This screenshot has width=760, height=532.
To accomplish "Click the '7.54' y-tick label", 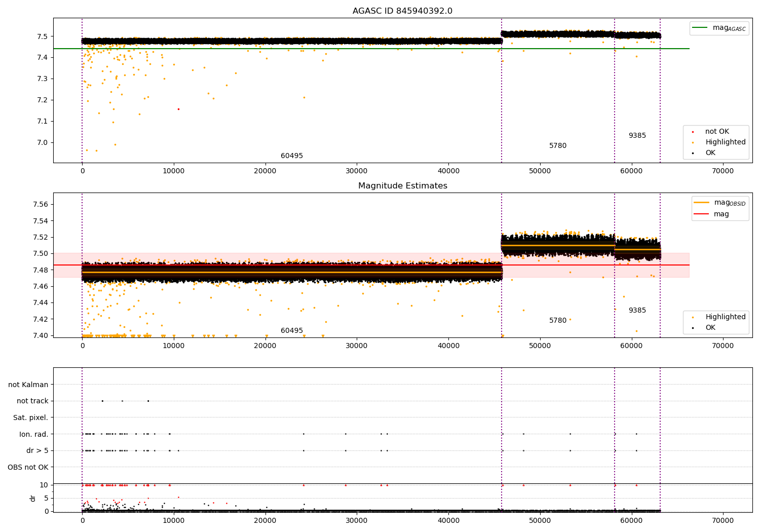I will (40, 221).
